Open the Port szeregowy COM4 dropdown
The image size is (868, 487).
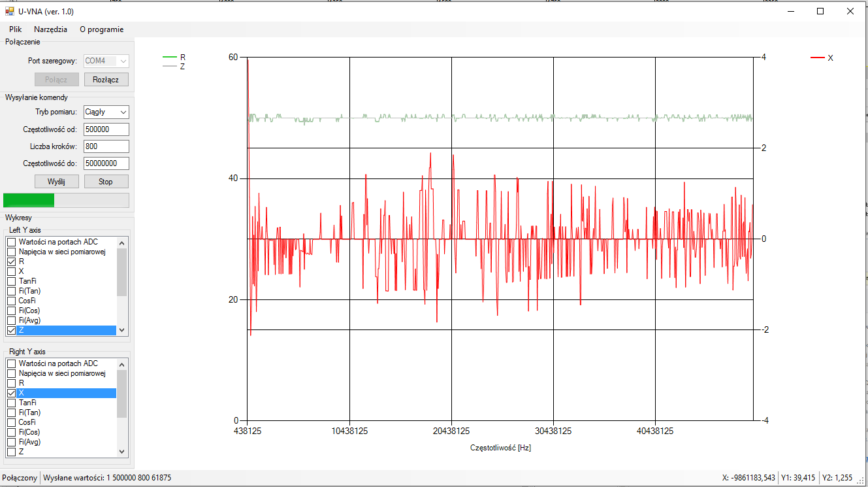(106, 61)
